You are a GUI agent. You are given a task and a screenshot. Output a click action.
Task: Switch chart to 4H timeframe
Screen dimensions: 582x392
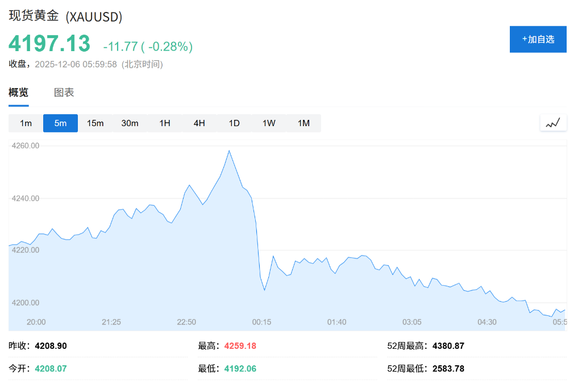[x=198, y=123]
